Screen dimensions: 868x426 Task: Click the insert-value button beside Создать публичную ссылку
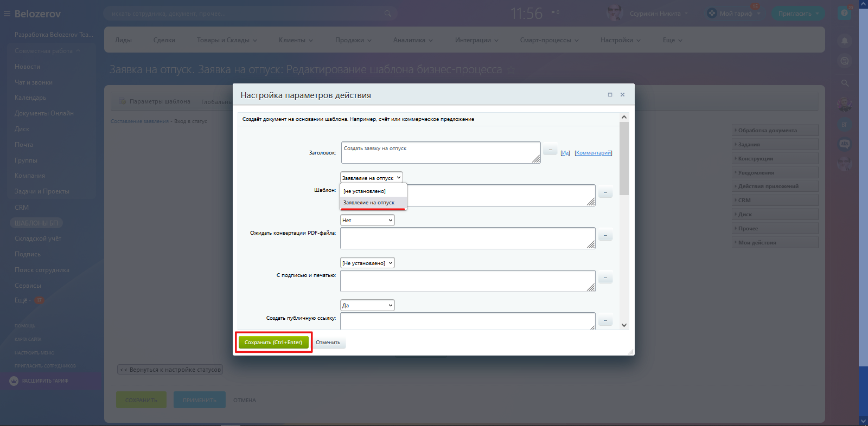[605, 320]
